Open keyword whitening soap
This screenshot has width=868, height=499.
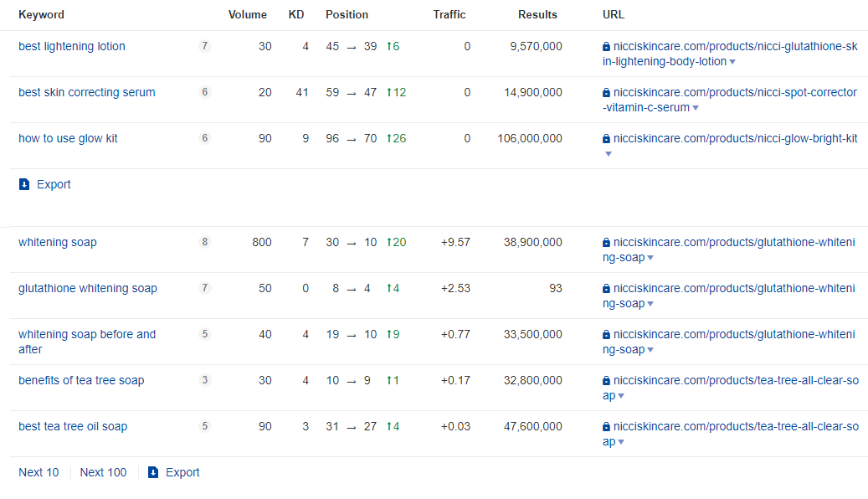point(58,243)
